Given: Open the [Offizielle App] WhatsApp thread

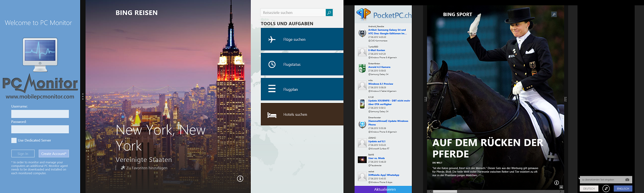Looking at the screenshot, I should click(384, 175).
